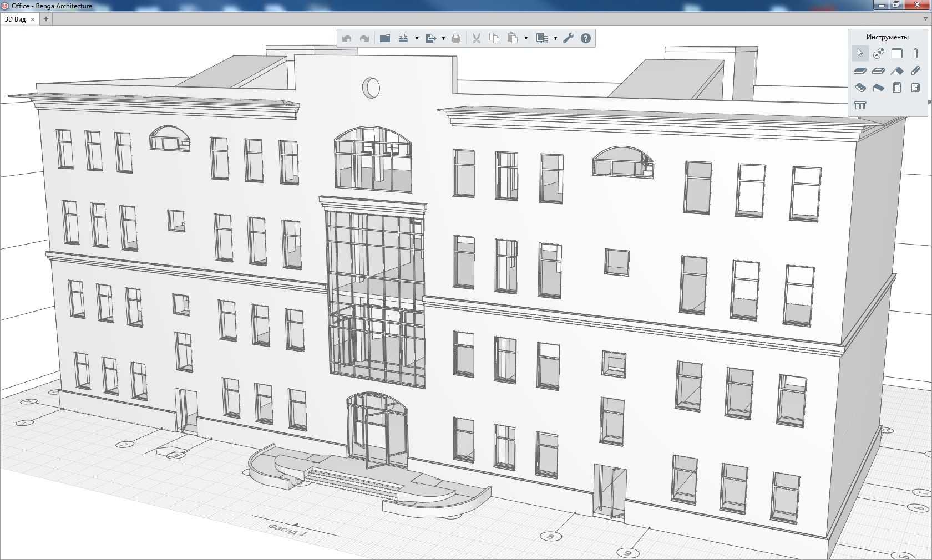932x560 pixels.
Task: Click the Import icon in the toolbar
Action: tap(403, 38)
